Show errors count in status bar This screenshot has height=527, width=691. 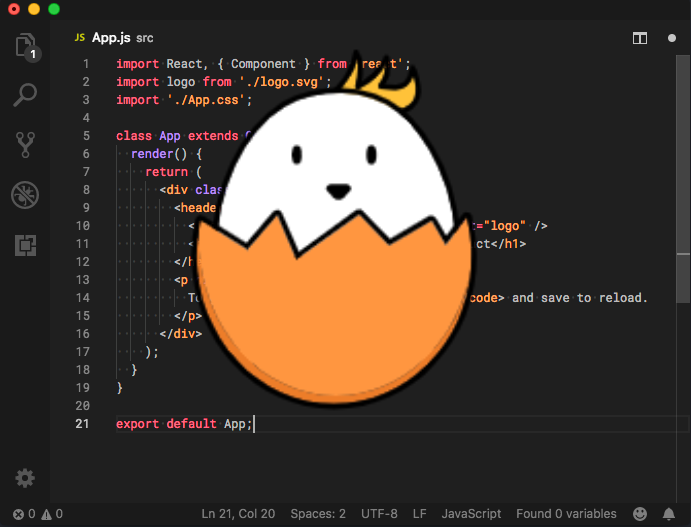point(24,514)
